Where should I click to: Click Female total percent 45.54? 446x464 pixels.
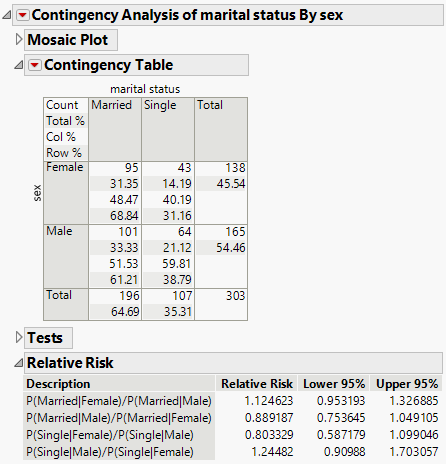[231, 184]
